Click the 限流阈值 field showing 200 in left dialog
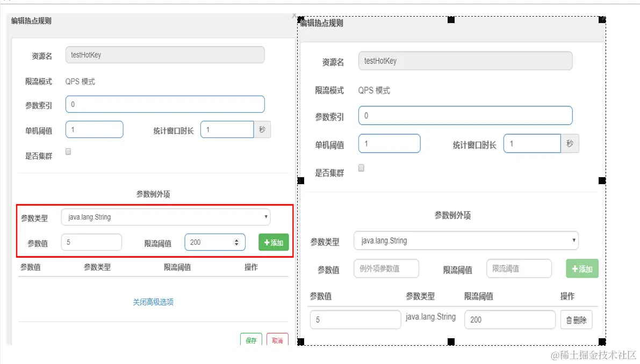The height and width of the screenshot is (364, 640). 215,242
